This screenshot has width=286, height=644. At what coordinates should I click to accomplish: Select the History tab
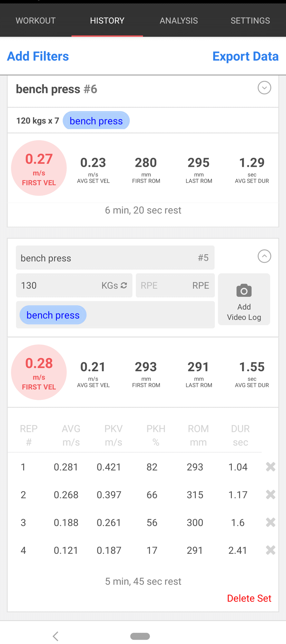(107, 21)
